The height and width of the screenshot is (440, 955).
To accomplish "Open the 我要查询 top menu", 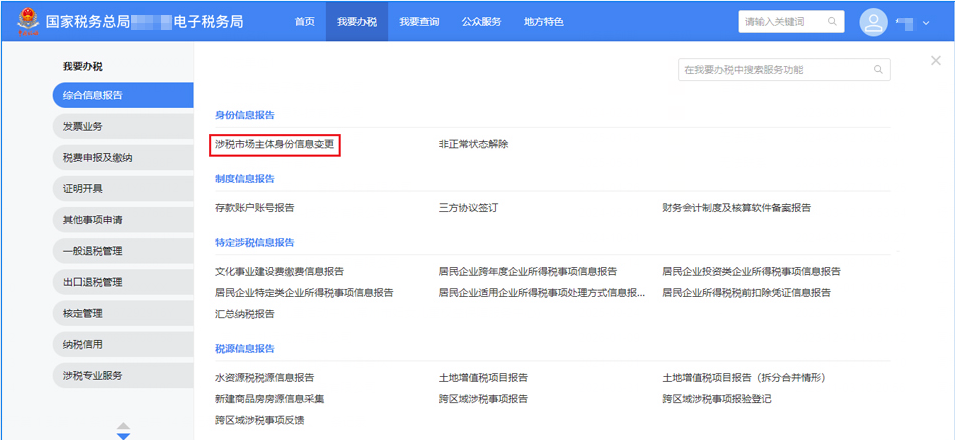I will click(x=419, y=22).
